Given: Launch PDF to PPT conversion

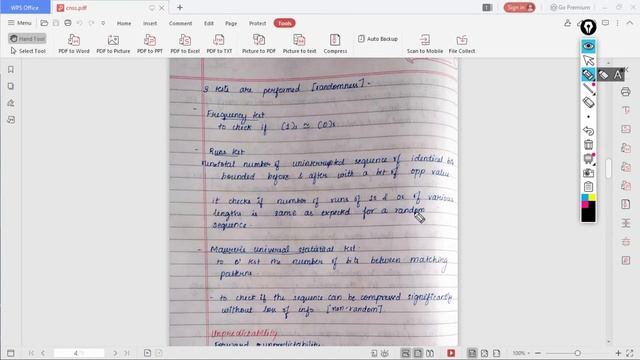Looking at the screenshot, I should point(150,44).
